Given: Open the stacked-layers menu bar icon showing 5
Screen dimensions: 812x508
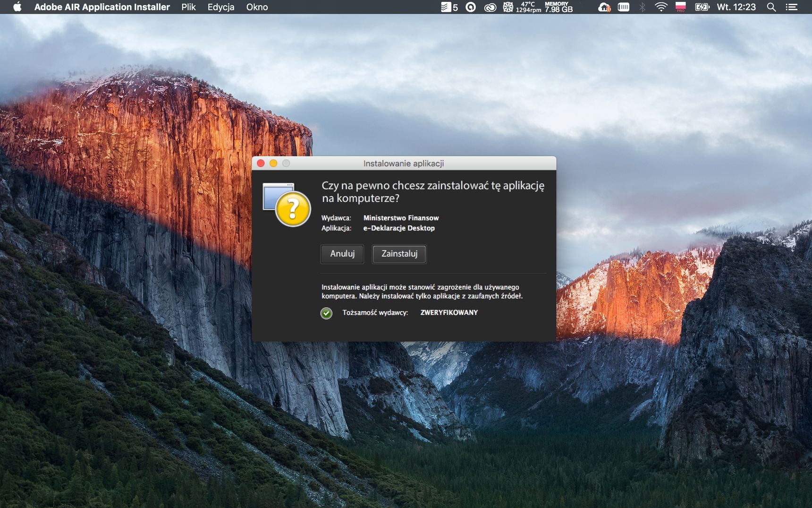Looking at the screenshot, I should point(449,7).
